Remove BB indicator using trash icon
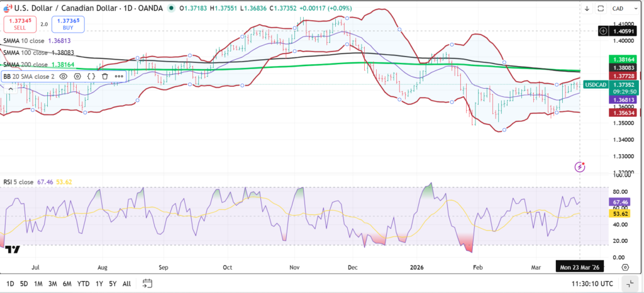 click(x=105, y=76)
